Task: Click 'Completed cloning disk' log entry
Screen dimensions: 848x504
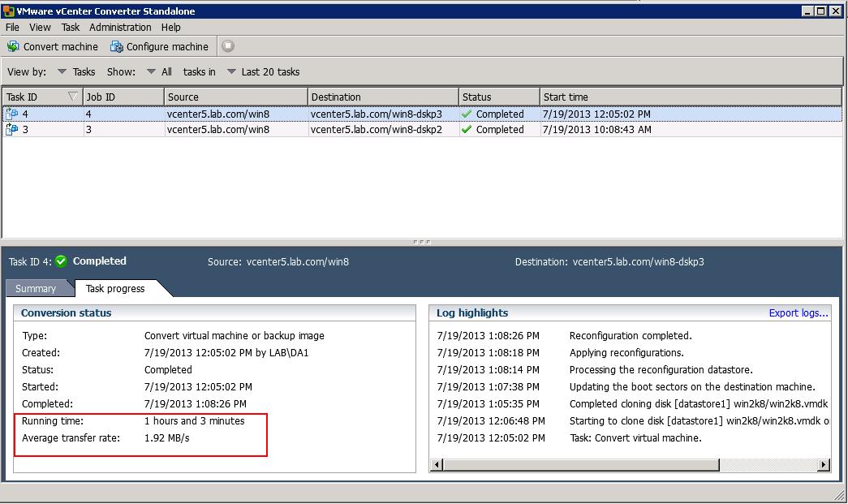Action: tap(699, 404)
